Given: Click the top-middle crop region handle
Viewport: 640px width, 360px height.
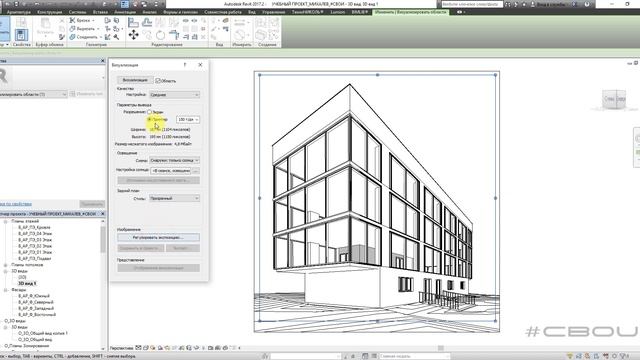Looking at the screenshot, I should (377, 75).
